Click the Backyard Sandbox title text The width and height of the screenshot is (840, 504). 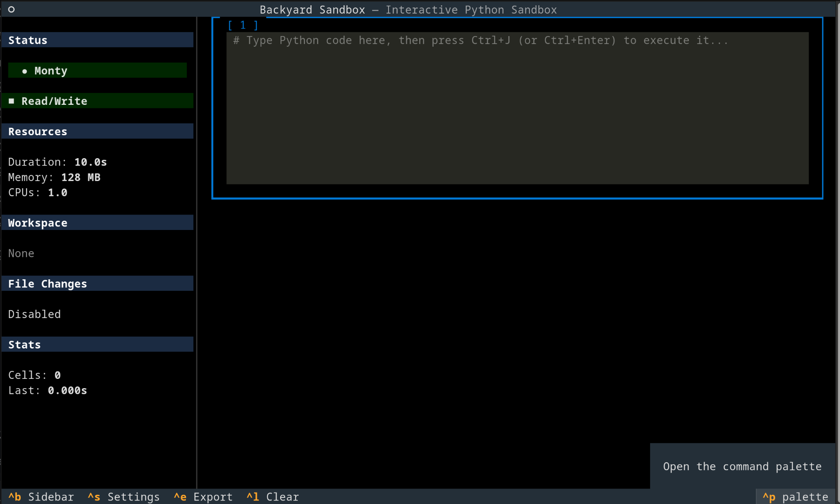coord(312,10)
